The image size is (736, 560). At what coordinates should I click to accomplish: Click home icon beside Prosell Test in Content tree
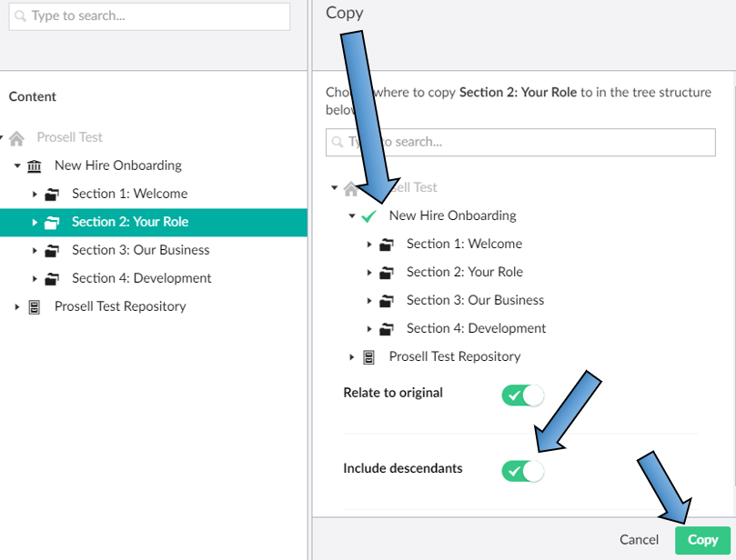[17, 138]
